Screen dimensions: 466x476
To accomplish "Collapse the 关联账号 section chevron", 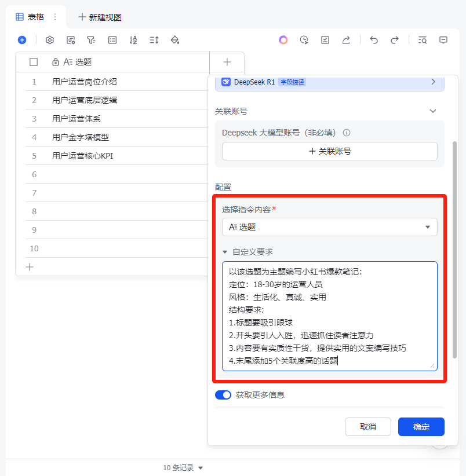I will 433,111.
